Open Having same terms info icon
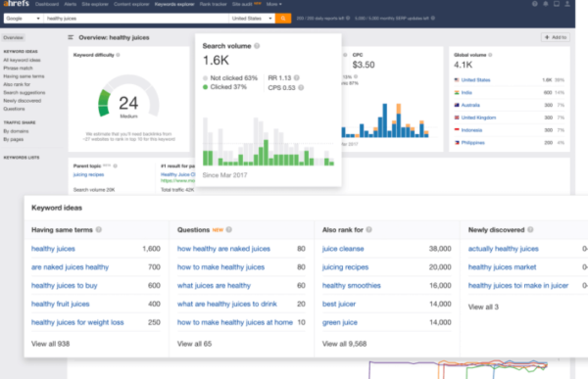 click(x=99, y=229)
